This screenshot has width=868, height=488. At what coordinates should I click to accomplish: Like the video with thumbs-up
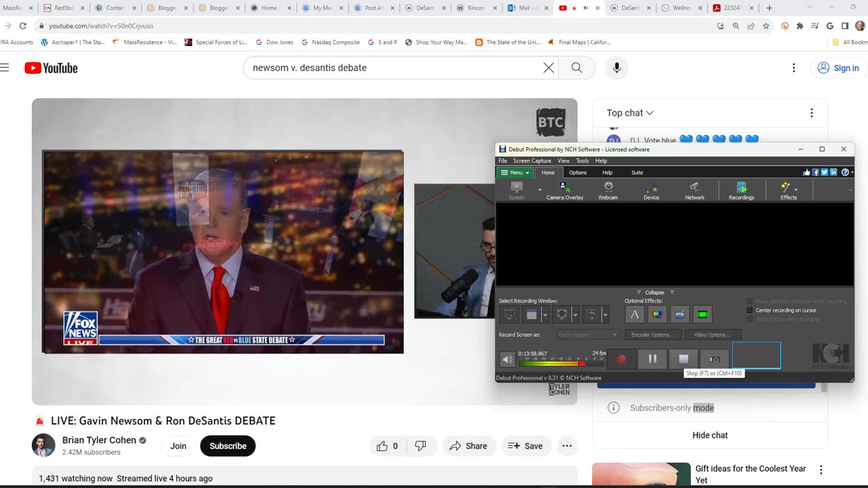[x=388, y=446]
